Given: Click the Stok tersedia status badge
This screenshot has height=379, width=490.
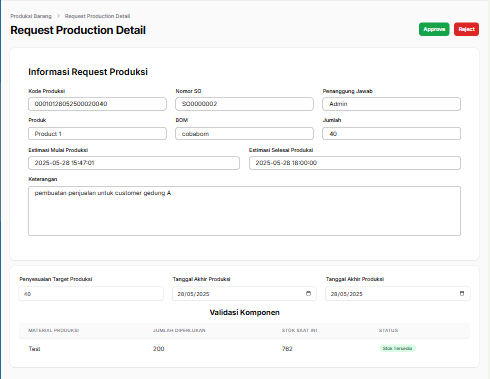Looking at the screenshot, I should coord(397,348).
